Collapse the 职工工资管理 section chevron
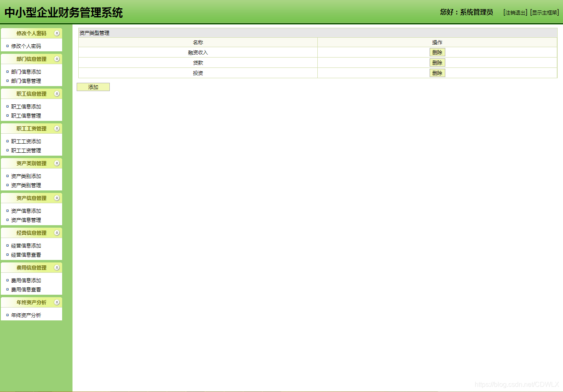 coord(57,129)
